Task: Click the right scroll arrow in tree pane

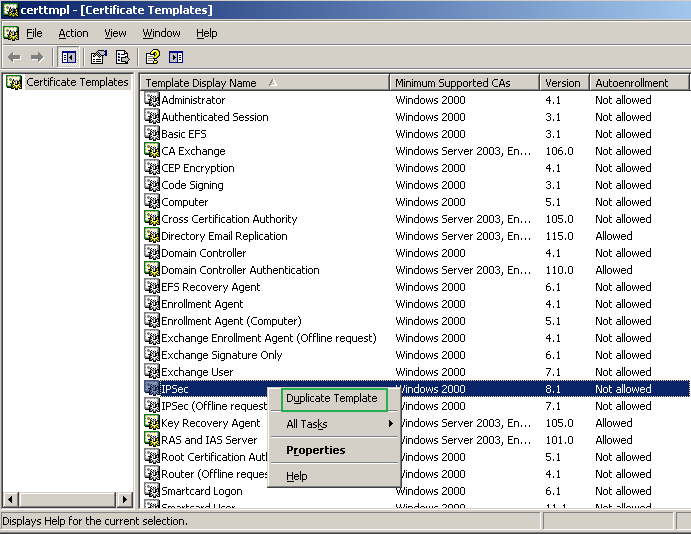Action: tap(124, 499)
